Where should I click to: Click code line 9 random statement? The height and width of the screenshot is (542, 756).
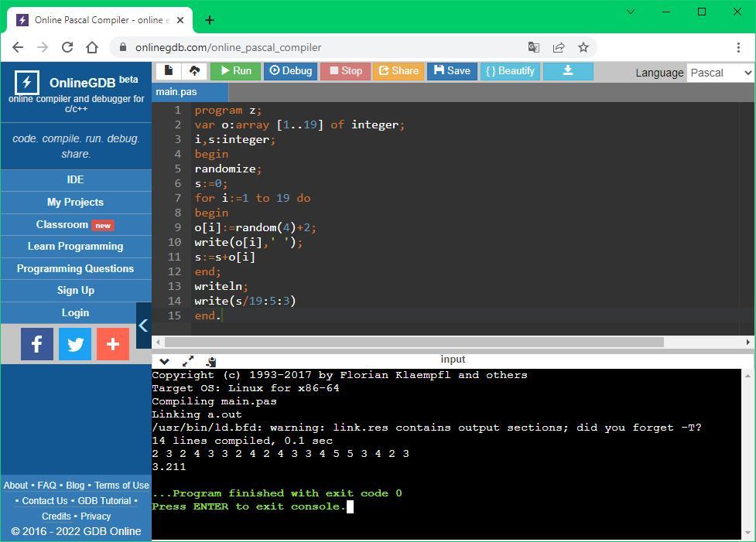(x=255, y=228)
